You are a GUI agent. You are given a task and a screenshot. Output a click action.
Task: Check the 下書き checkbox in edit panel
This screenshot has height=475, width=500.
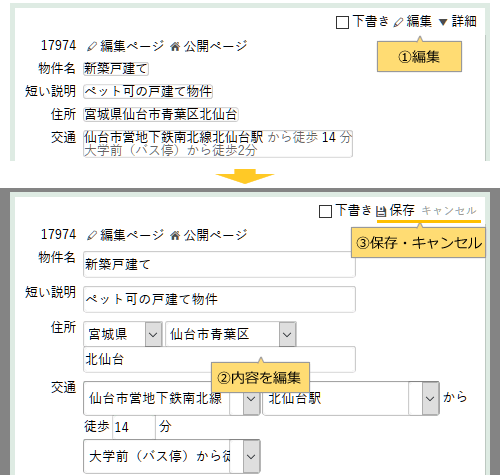(325, 211)
